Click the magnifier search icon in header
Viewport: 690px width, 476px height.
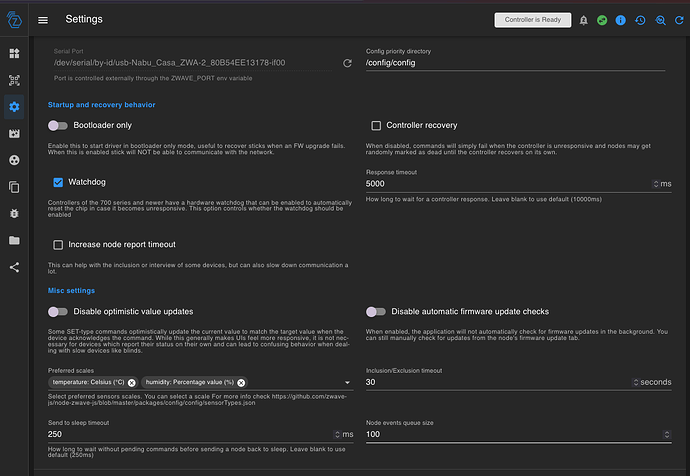click(660, 20)
